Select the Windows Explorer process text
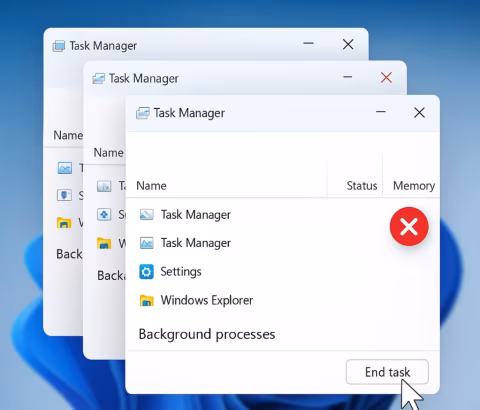480x410 pixels. (x=207, y=300)
